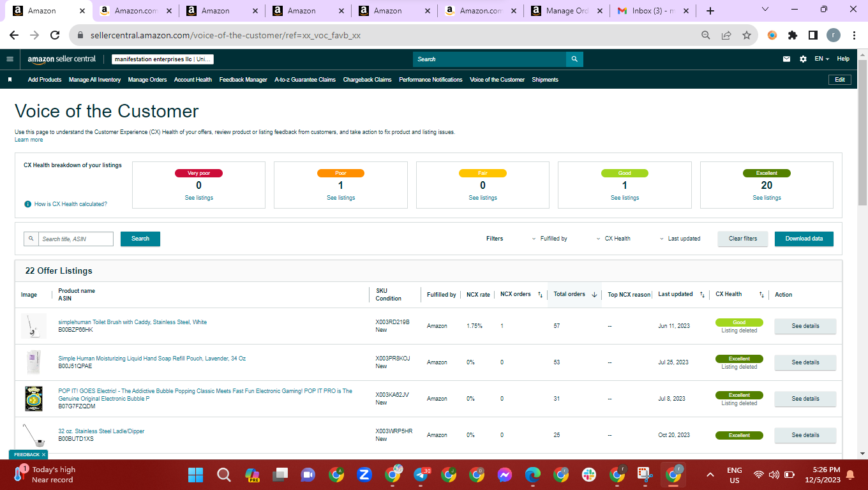
Task: Open the buyer messages envelope icon
Action: click(787, 59)
